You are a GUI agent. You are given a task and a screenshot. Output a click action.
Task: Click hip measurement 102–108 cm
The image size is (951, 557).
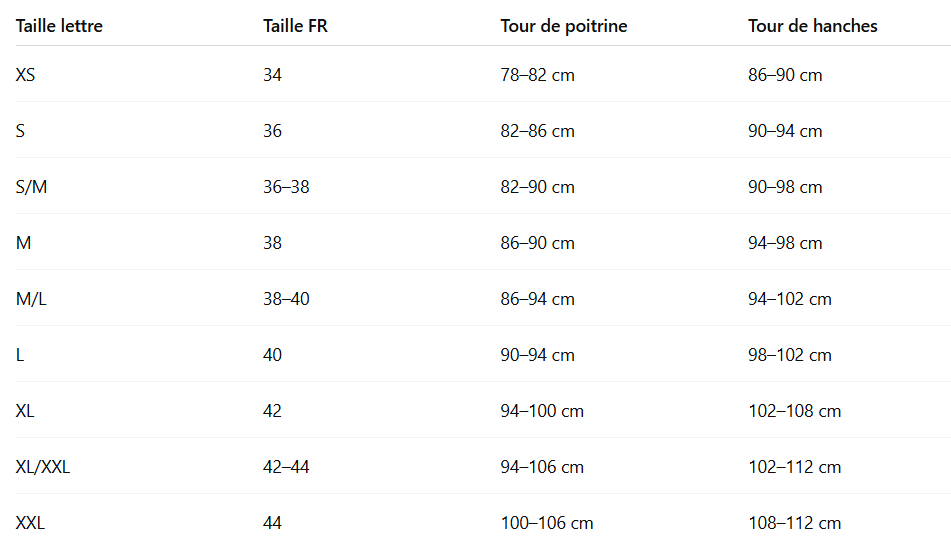pyautogui.click(x=794, y=411)
